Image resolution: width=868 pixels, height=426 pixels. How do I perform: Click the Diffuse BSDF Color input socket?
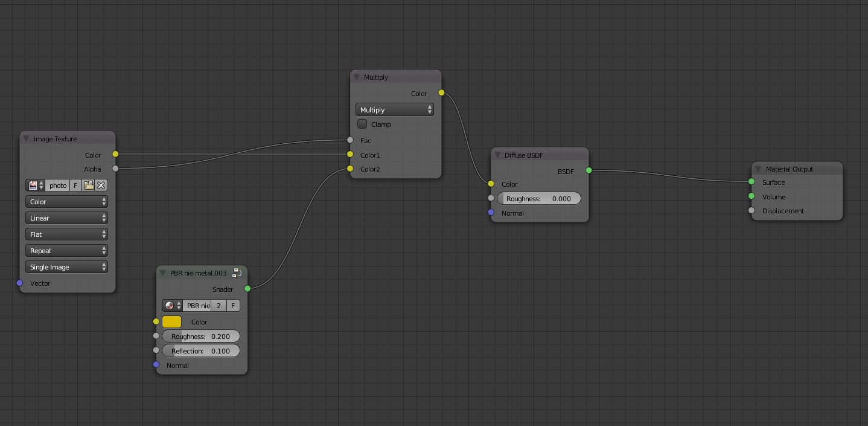(x=491, y=184)
